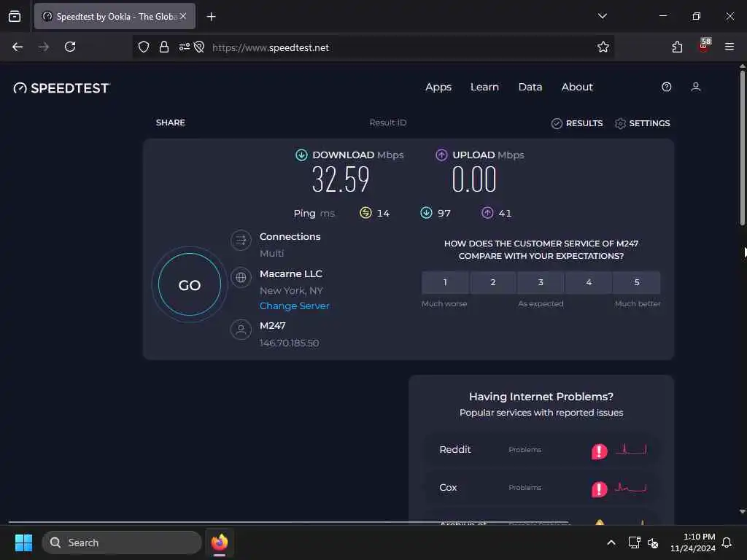Open the Learn menu
Image resolution: width=747 pixels, height=560 pixels.
coord(484,87)
